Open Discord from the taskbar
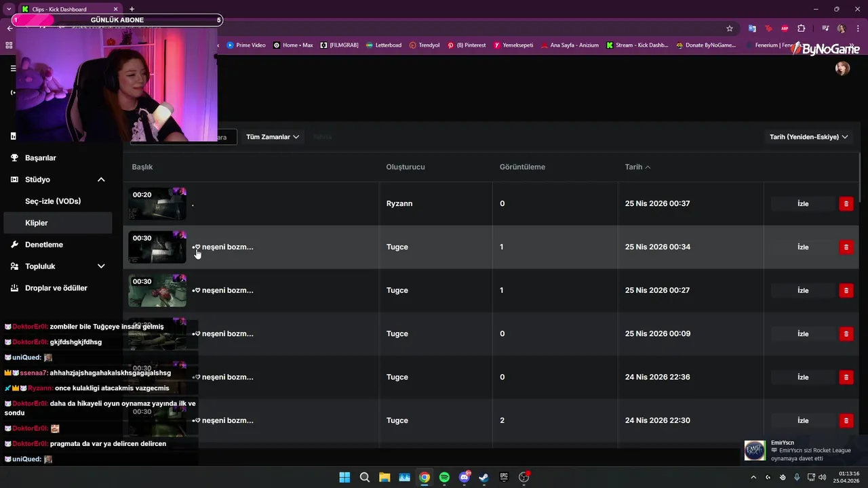Viewport: 868px width, 488px height. coord(465,477)
